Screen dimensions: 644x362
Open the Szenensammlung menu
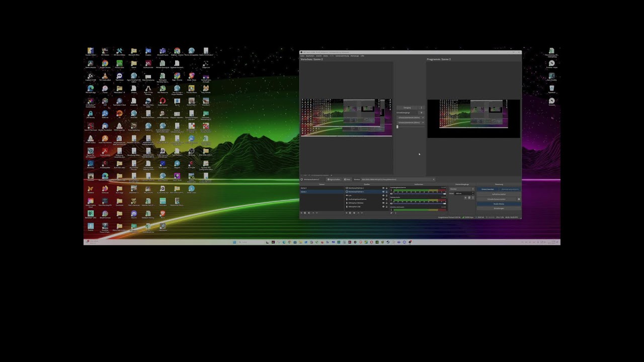342,56
